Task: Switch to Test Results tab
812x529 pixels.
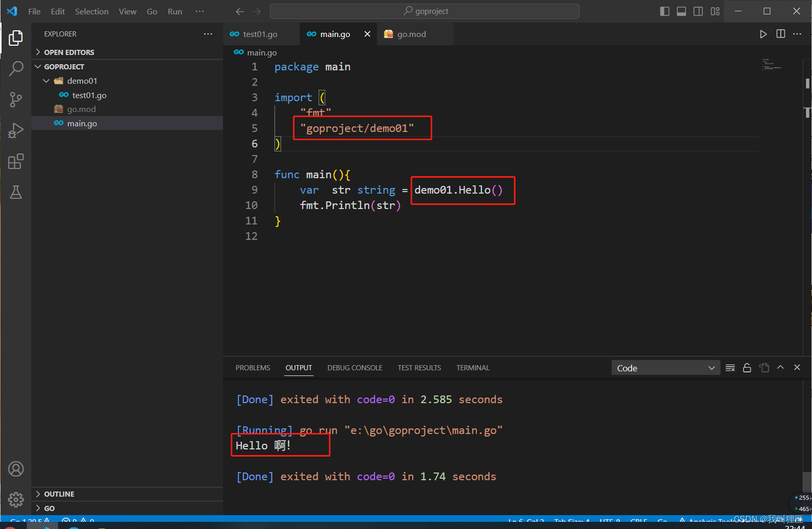Action: (419, 368)
